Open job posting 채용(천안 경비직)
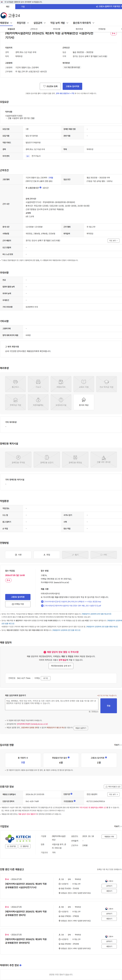Viewport: 122px width, 980px height. tap(26, 913)
